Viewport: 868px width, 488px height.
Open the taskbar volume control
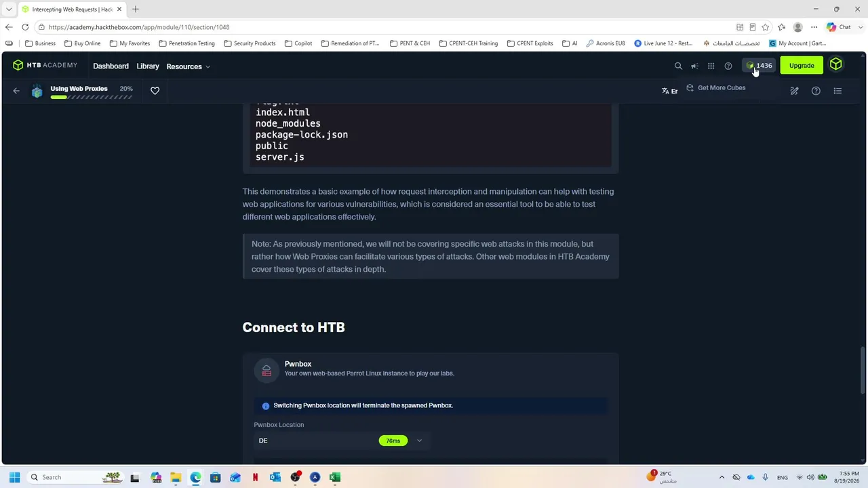point(811,477)
